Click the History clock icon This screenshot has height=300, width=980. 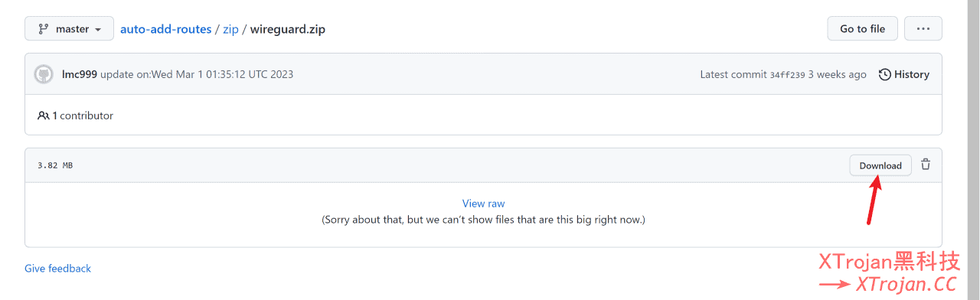(885, 74)
